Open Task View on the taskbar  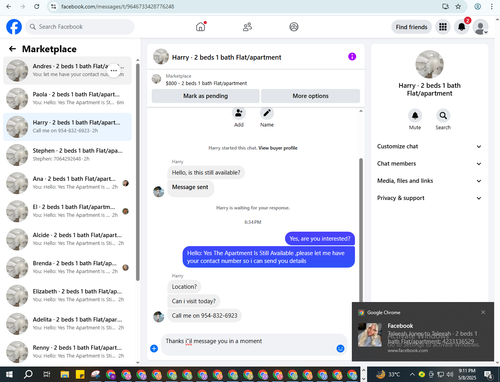tap(47, 374)
